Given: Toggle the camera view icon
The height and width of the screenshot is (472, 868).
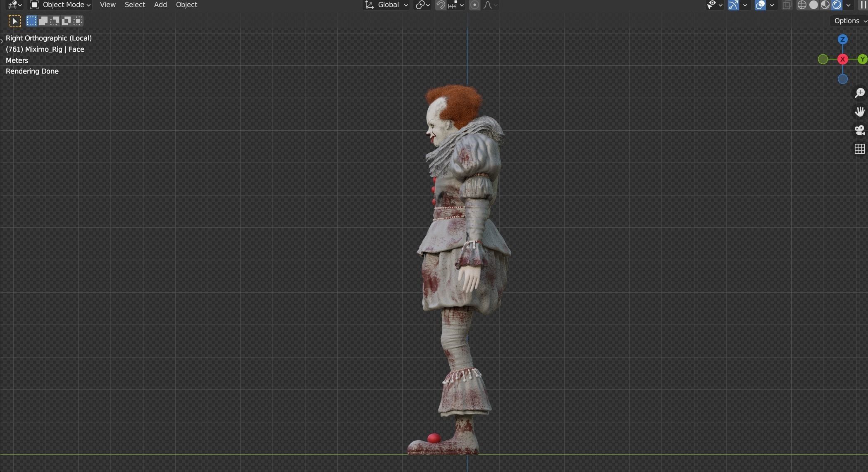Looking at the screenshot, I should [x=859, y=130].
